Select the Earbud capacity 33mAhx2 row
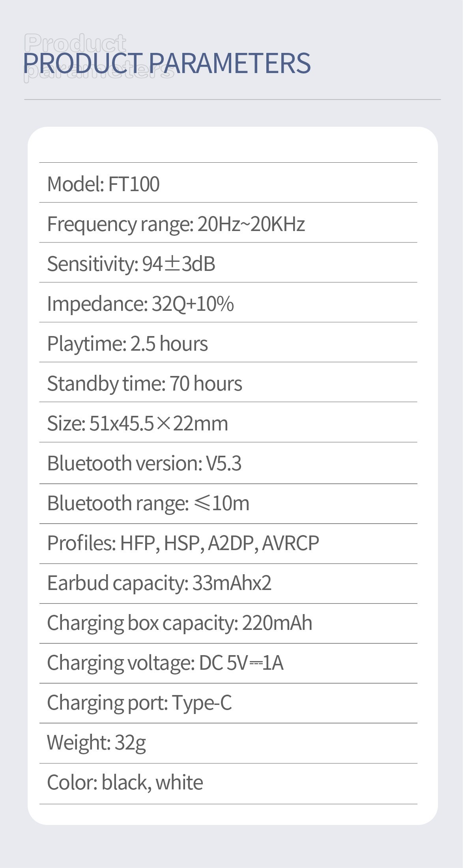 click(x=159, y=583)
